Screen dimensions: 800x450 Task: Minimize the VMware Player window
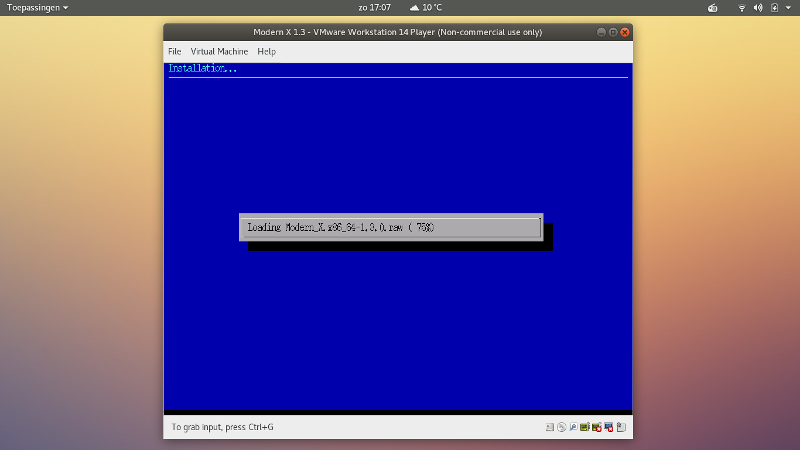coord(602,32)
